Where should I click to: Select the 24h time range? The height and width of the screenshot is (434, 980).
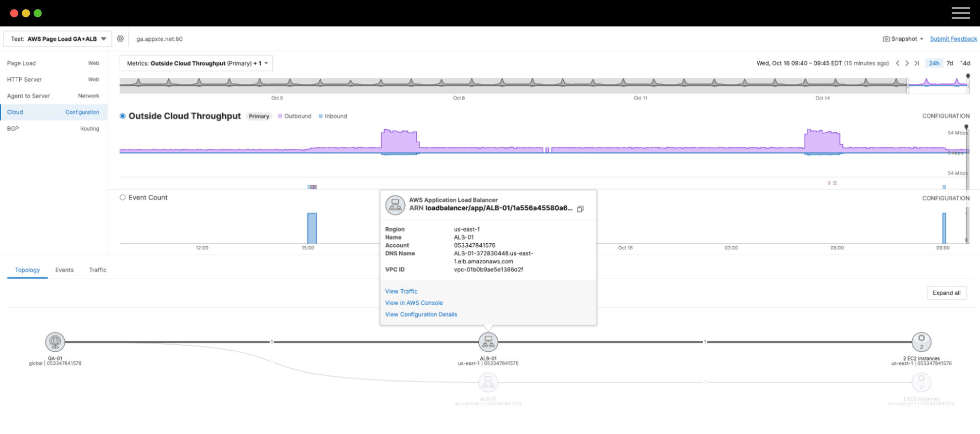pyautogui.click(x=934, y=63)
